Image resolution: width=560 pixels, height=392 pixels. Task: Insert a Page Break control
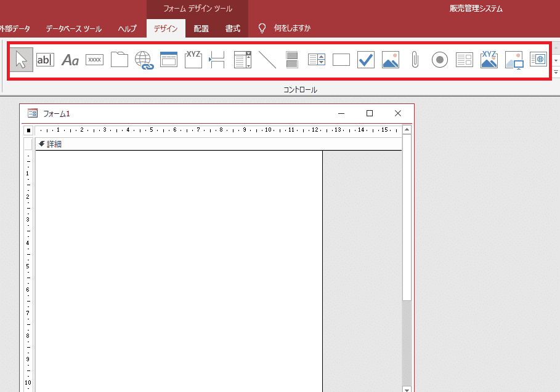point(217,60)
